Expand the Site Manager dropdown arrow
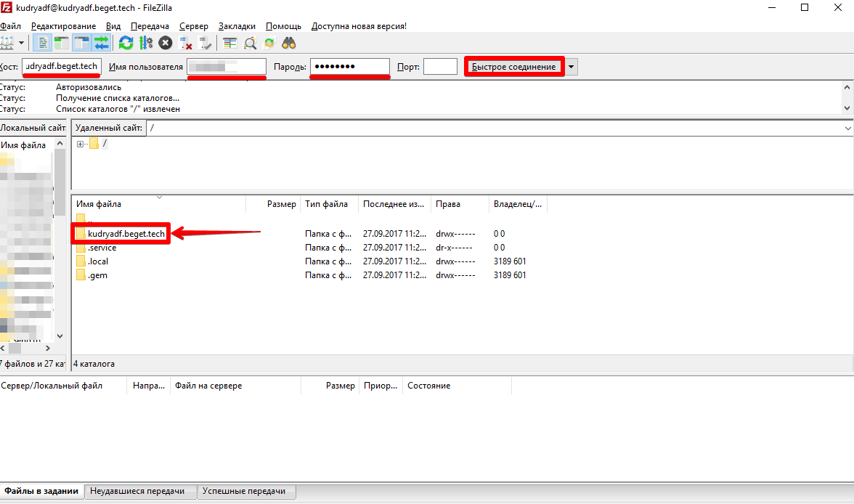 pyautogui.click(x=21, y=43)
